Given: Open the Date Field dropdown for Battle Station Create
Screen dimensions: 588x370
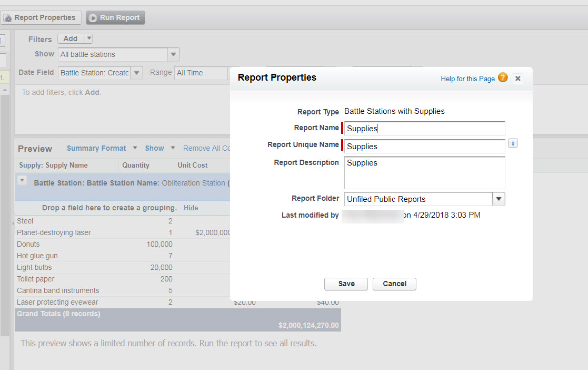Looking at the screenshot, I should pos(136,72).
